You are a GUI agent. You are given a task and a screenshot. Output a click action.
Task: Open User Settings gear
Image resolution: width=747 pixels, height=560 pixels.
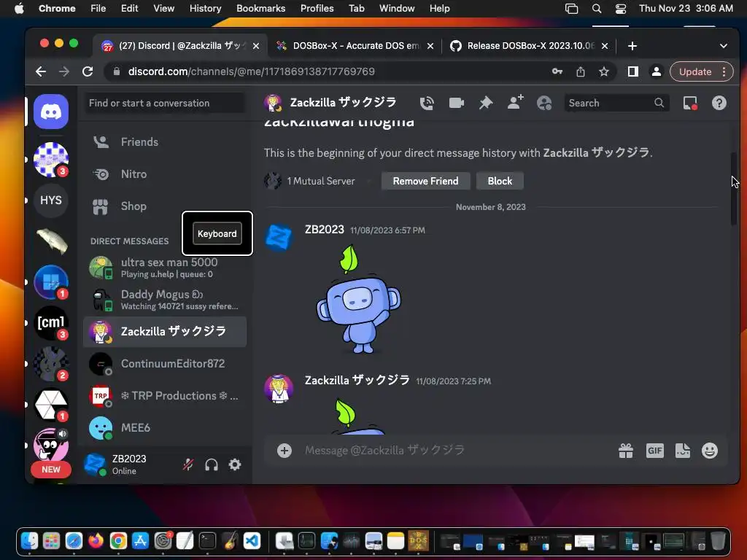(235, 464)
